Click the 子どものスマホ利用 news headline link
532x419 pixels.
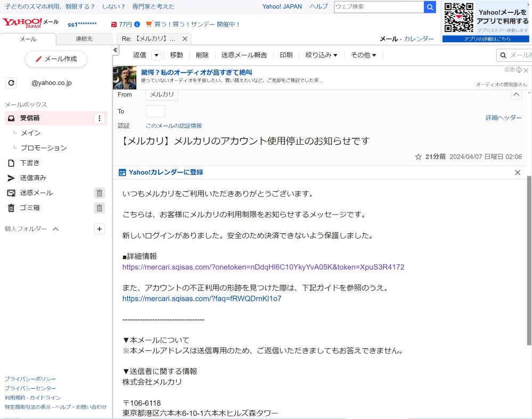[89, 6]
